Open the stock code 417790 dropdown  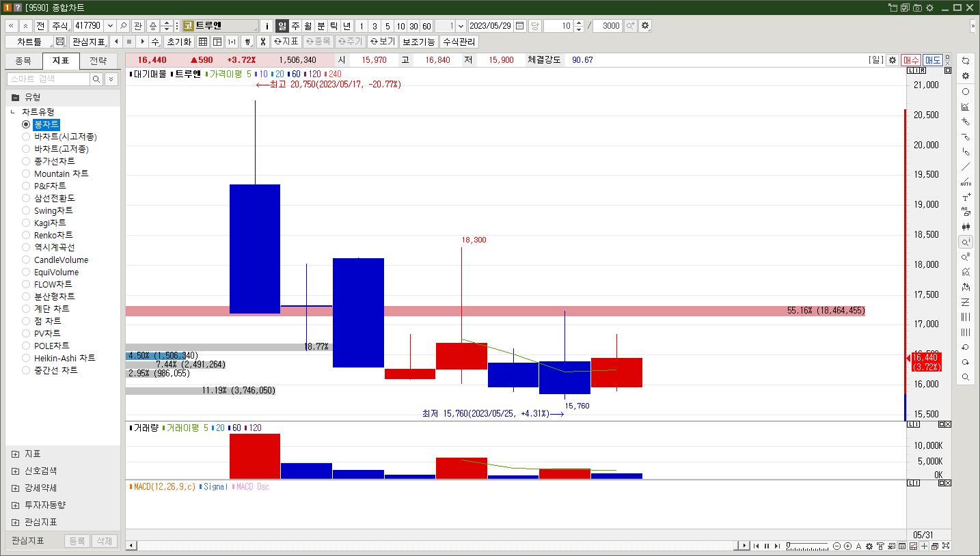(110, 26)
